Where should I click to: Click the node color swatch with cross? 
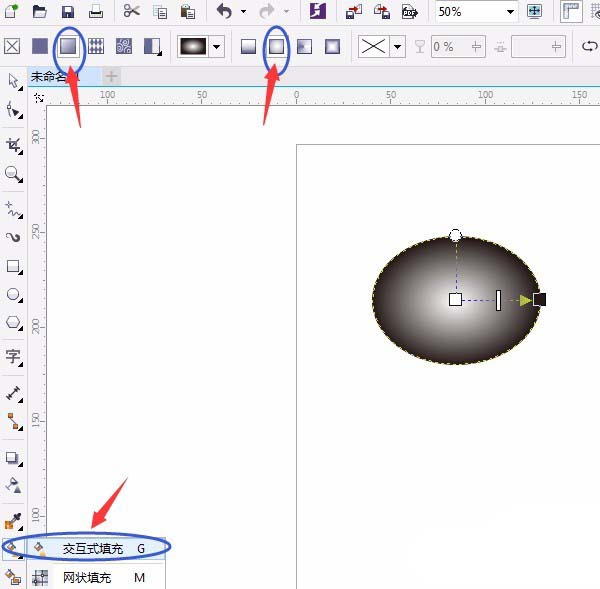tap(373, 47)
